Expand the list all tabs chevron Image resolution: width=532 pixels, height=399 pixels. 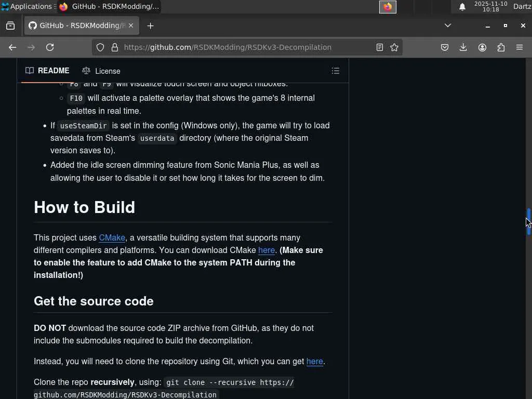click(448, 25)
